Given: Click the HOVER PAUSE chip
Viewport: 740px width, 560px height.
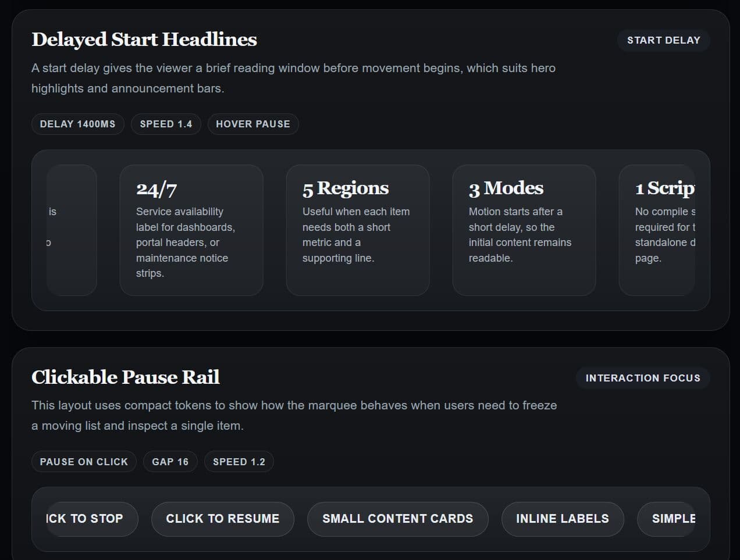Looking at the screenshot, I should tap(253, 124).
